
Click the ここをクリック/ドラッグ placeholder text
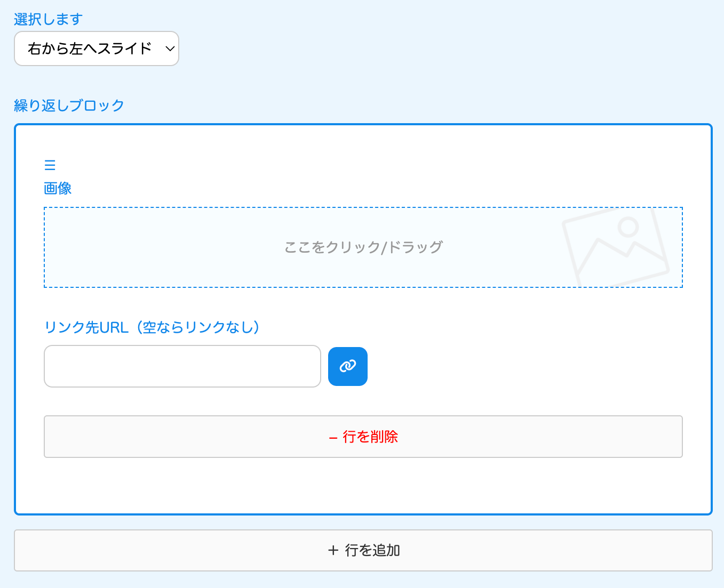point(363,247)
